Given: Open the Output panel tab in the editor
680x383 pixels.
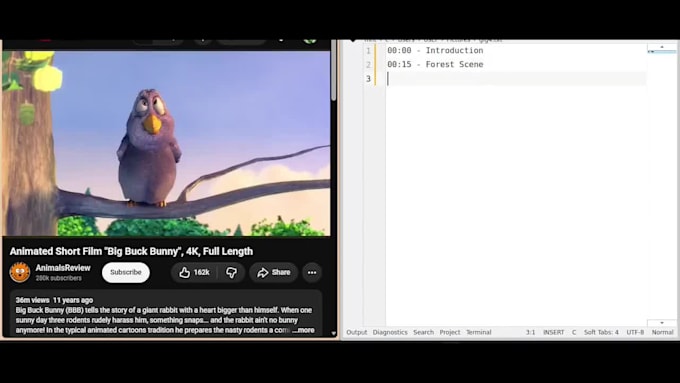Looking at the screenshot, I should coord(356,332).
